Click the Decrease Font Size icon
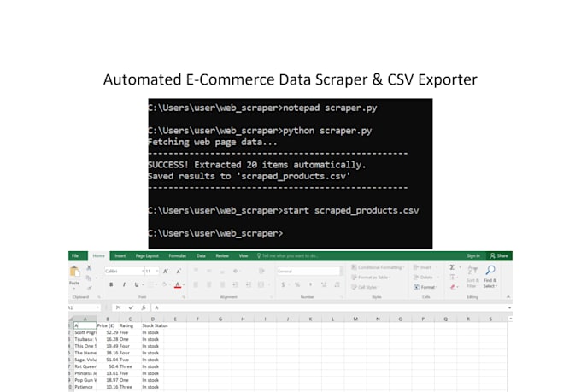Viewport: 581px width, 392px height. [x=179, y=272]
